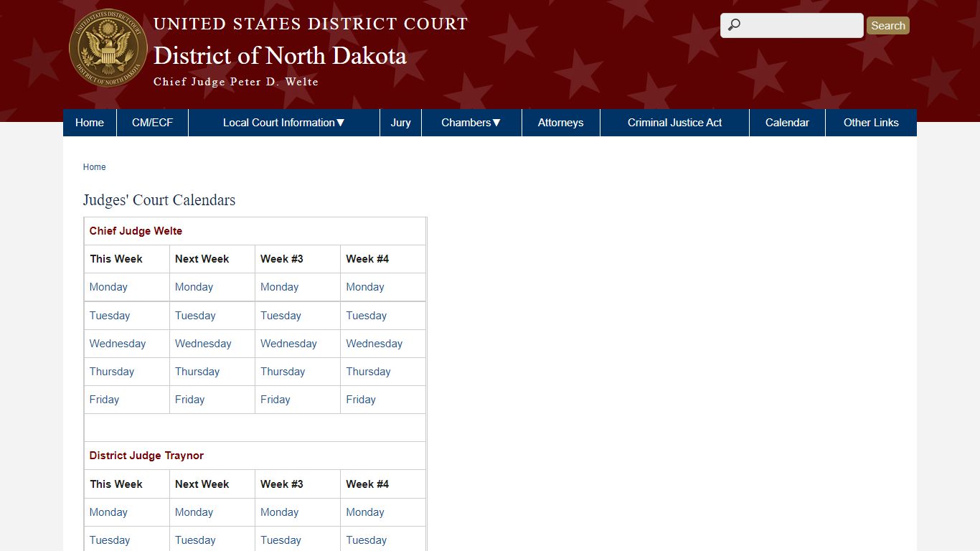Click the District of North Dakota title
Viewport: 980px width, 551px height.
[x=280, y=56]
